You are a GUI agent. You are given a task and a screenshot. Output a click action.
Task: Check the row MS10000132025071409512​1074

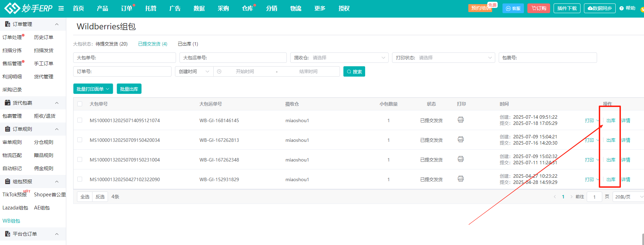80,120
